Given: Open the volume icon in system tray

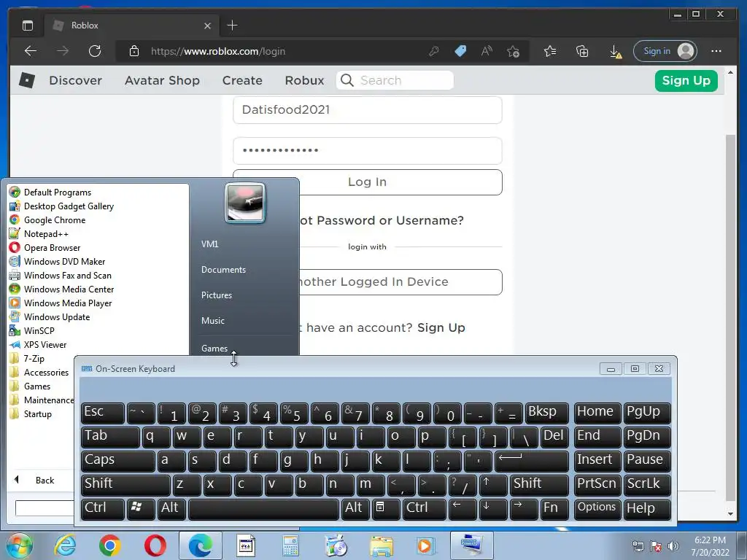Looking at the screenshot, I should pyautogui.click(x=673, y=546).
